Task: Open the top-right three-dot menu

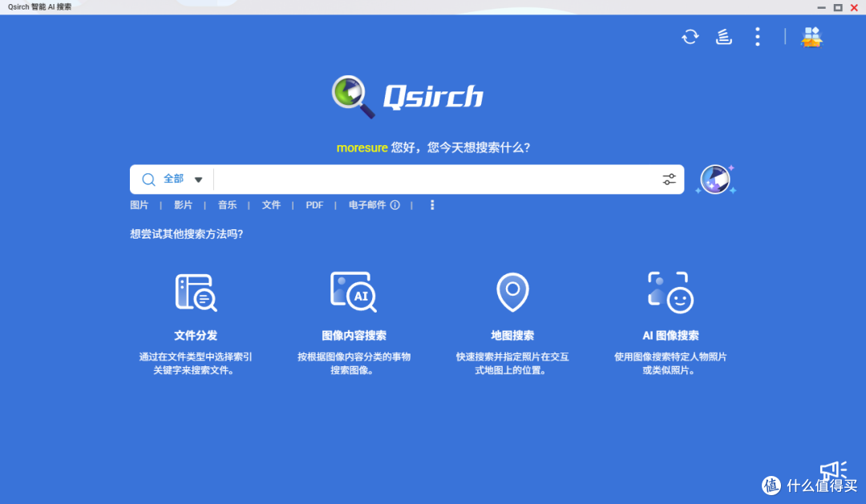Action: [x=757, y=37]
